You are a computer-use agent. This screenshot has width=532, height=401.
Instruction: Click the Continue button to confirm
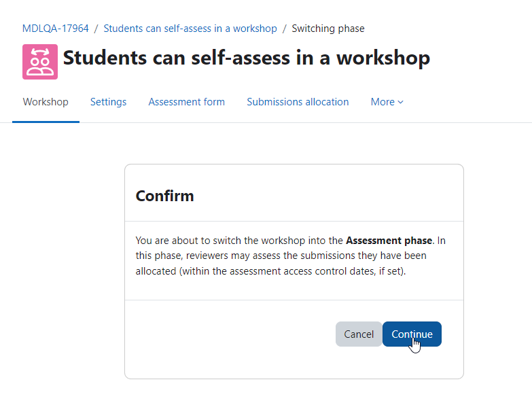click(x=412, y=334)
